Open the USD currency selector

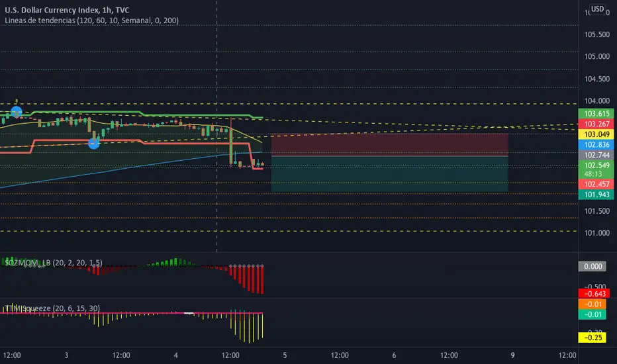[597, 9]
